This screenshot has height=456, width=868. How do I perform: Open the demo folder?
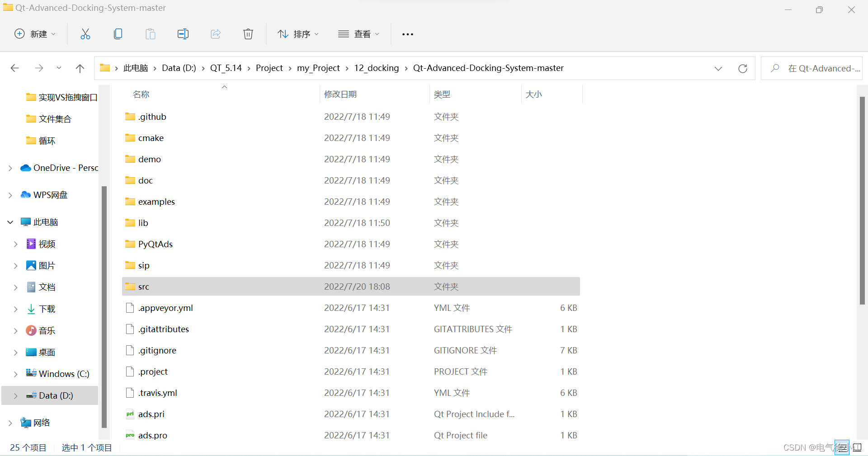[149, 159]
